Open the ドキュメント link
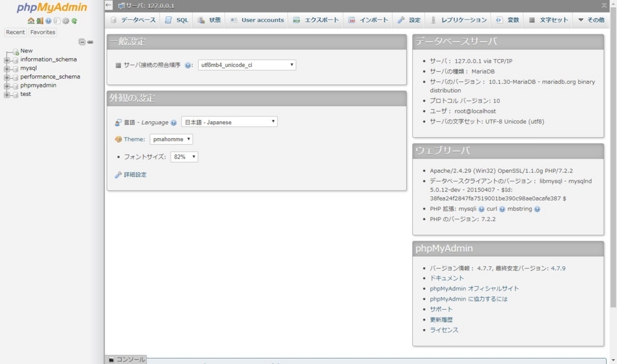 pyautogui.click(x=446, y=278)
